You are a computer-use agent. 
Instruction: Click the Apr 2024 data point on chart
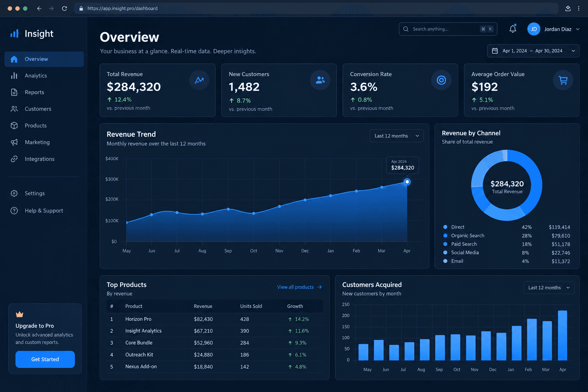(407, 182)
